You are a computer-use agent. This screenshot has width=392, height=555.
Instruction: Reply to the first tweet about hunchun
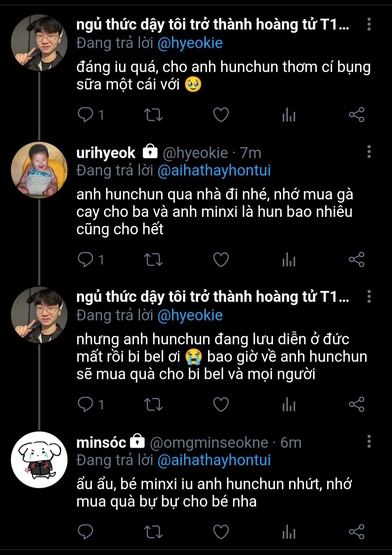tap(86, 115)
